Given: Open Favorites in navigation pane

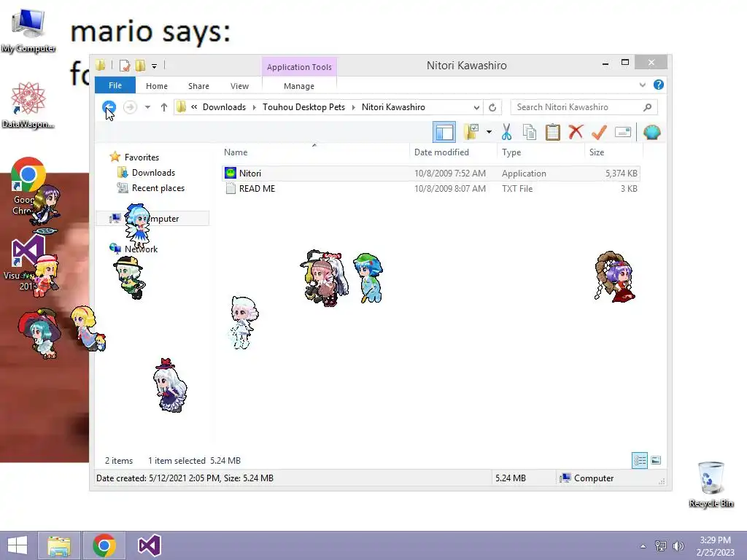Looking at the screenshot, I should point(142,157).
